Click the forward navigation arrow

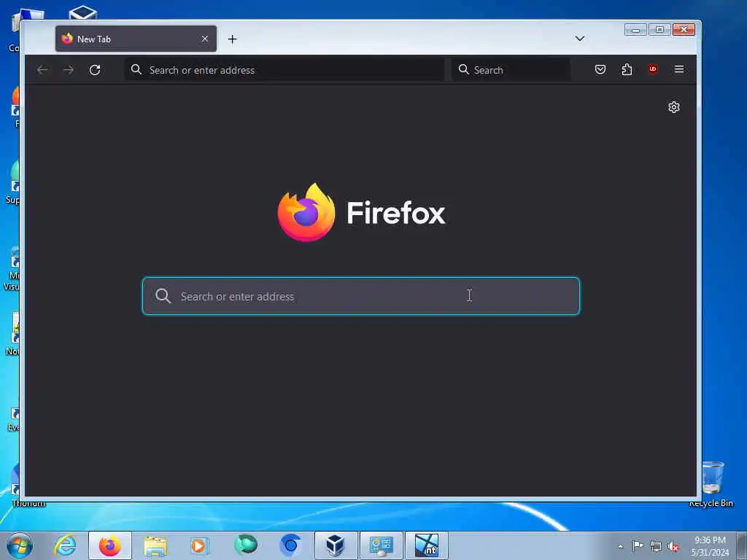69,70
